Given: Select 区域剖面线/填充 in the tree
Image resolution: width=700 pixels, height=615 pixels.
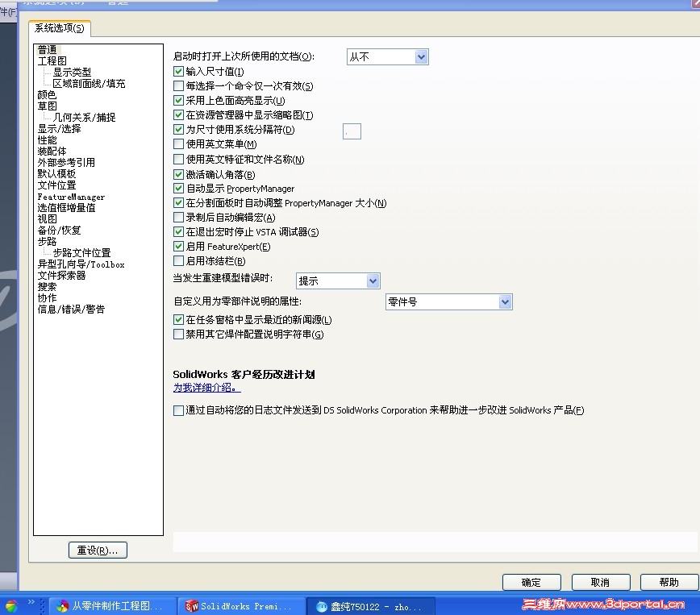Looking at the screenshot, I should tap(89, 84).
